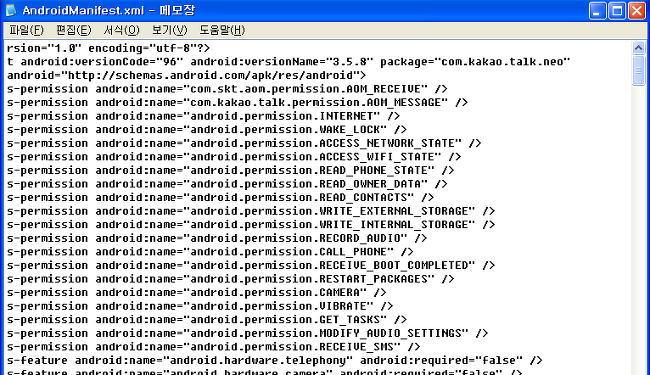Click the vertical scrollbar up arrow

pos(638,48)
